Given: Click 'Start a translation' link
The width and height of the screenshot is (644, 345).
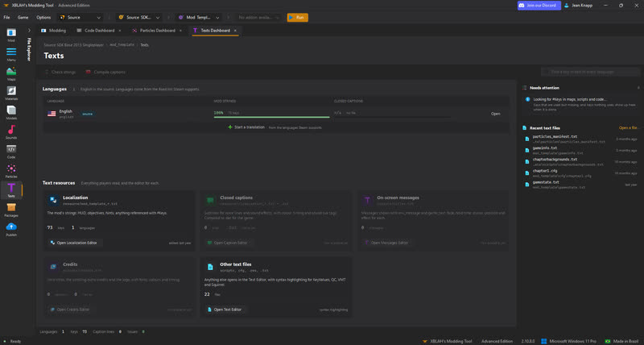Looking at the screenshot, I should [x=246, y=127].
